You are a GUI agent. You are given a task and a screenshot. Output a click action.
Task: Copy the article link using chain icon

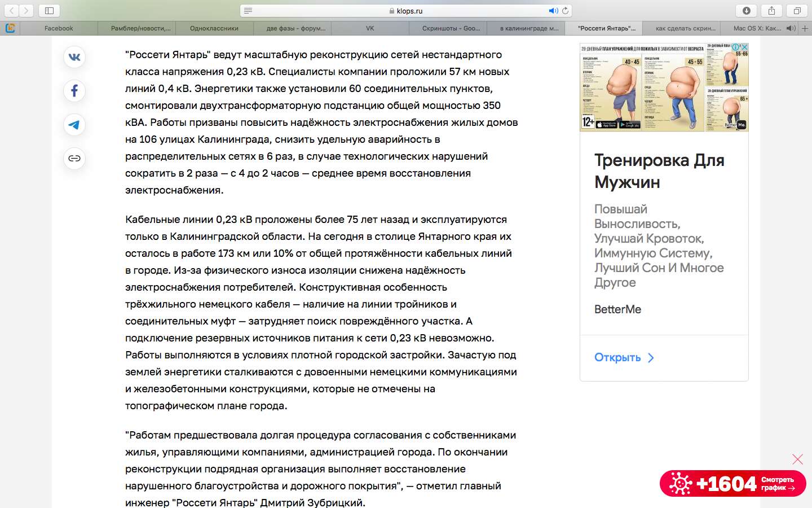click(74, 159)
